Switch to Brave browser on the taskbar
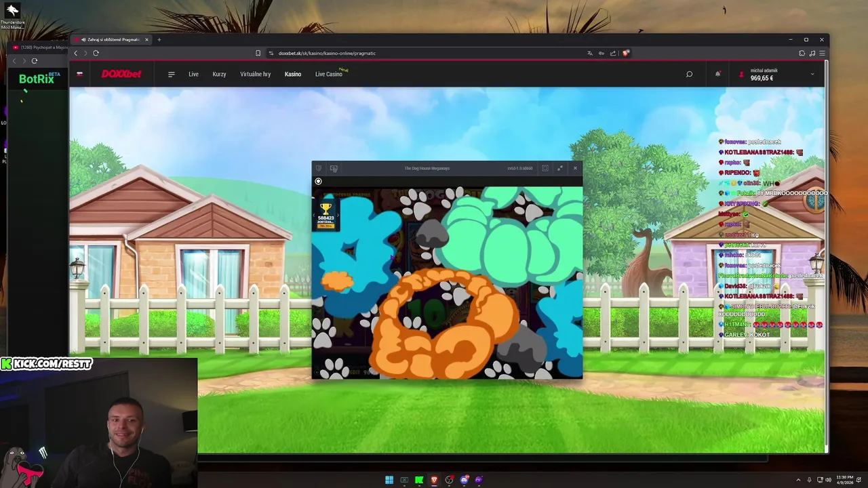Viewport: 868px width, 488px height. pos(434,480)
